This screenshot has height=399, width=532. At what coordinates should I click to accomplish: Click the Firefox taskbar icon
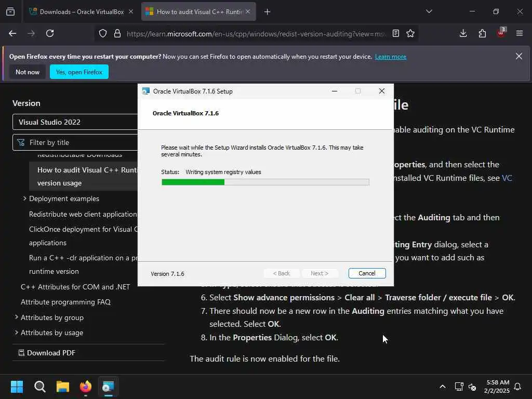coord(86,387)
